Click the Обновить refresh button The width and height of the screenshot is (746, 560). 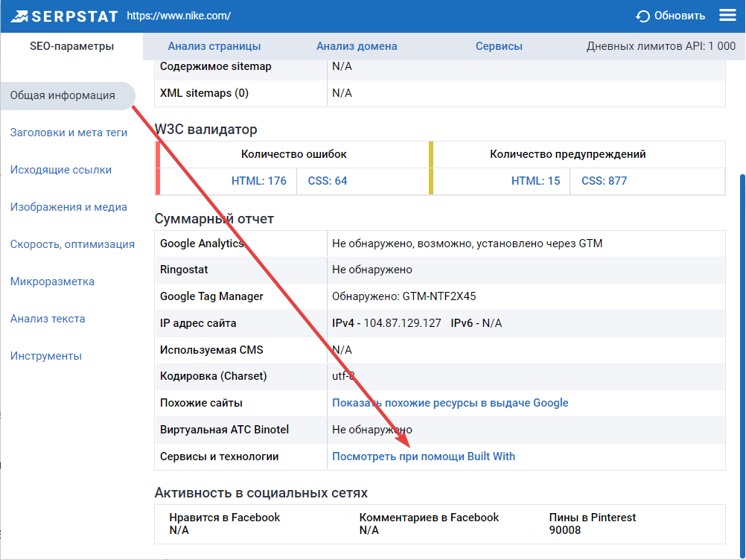pyautogui.click(x=670, y=16)
